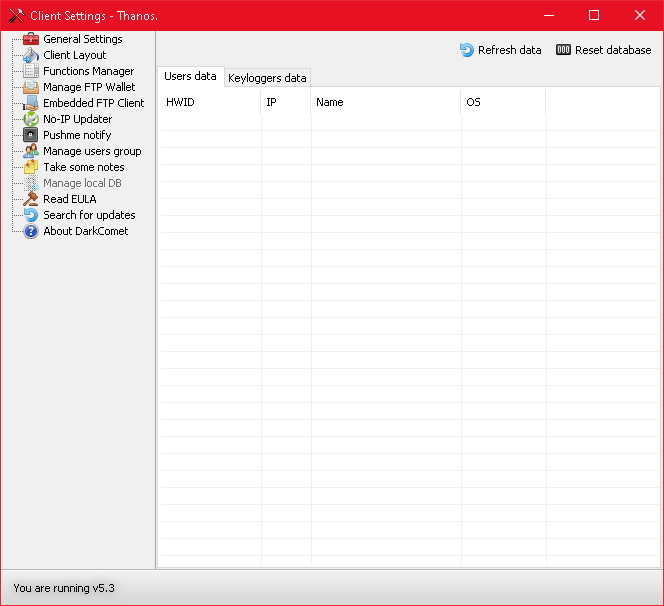Open Embedded FTP Client via its icon
This screenshot has height=606, width=664.
tap(31, 103)
